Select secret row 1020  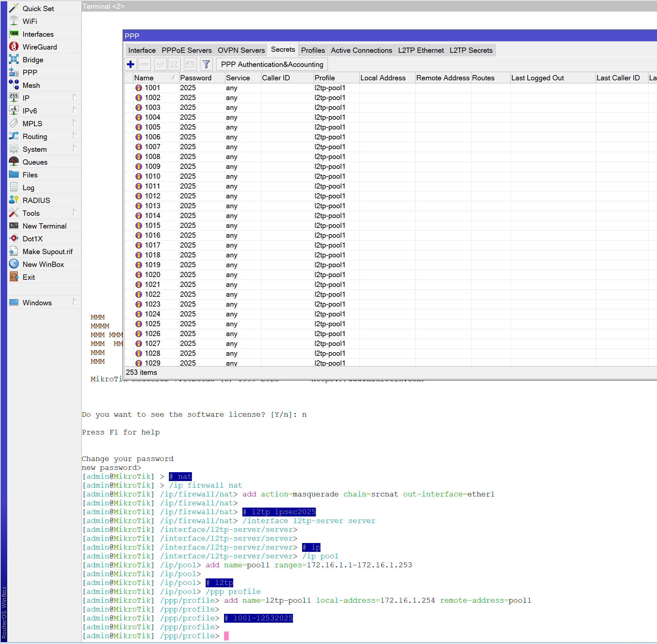(391, 275)
